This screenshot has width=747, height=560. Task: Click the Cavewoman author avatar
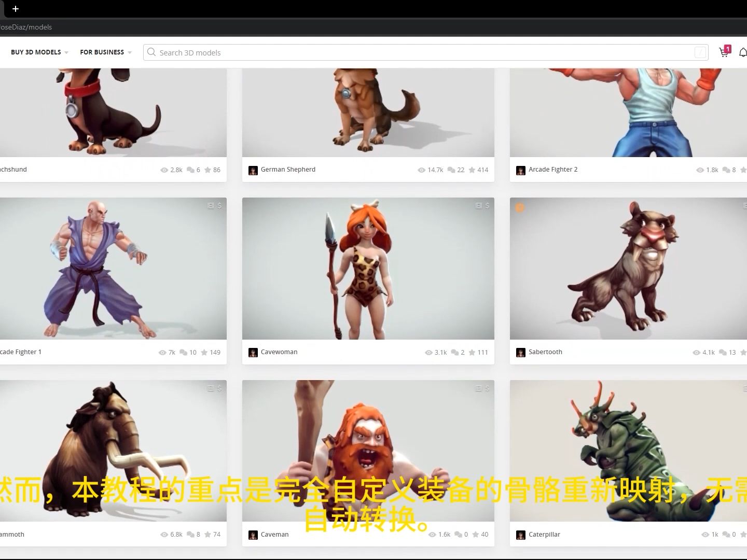pos(253,353)
